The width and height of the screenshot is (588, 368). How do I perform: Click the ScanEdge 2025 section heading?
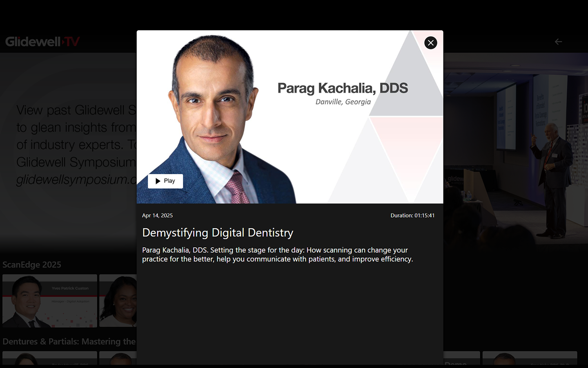coord(32,265)
